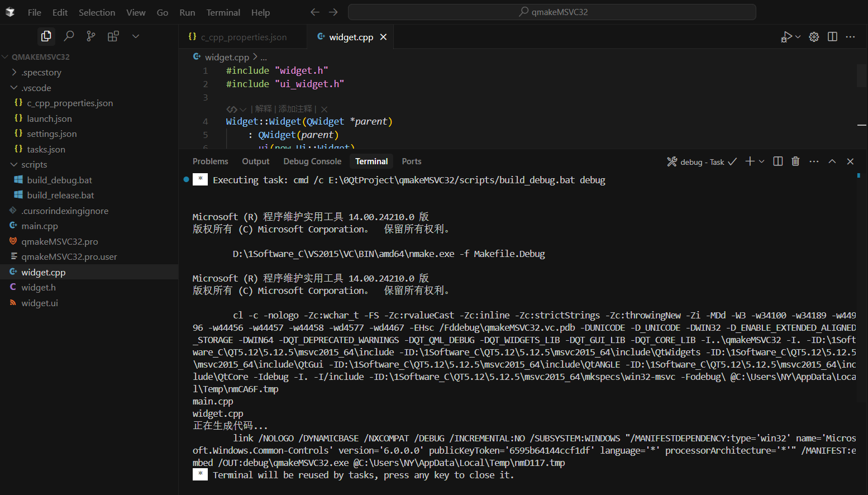868x495 pixels.
Task: Expand the .specstory folder
Action: pos(42,72)
